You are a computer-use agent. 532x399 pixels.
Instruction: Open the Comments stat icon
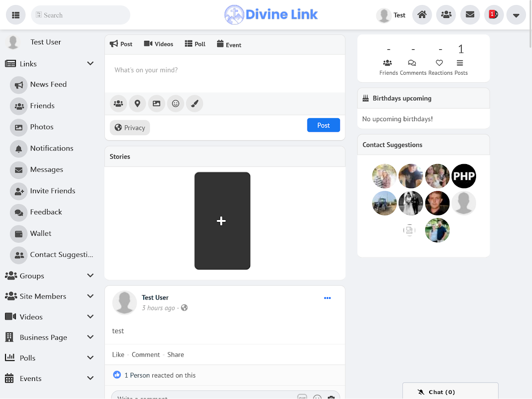(412, 63)
